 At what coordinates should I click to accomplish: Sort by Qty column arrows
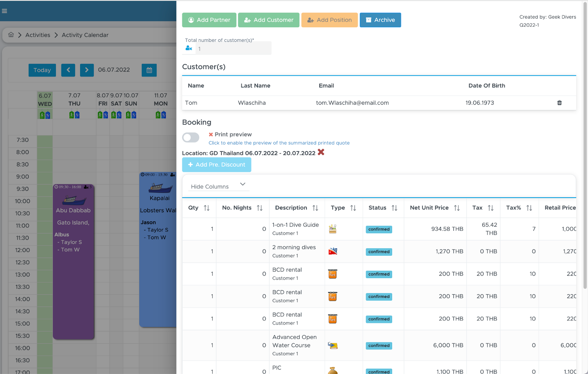click(x=207, y=208)
